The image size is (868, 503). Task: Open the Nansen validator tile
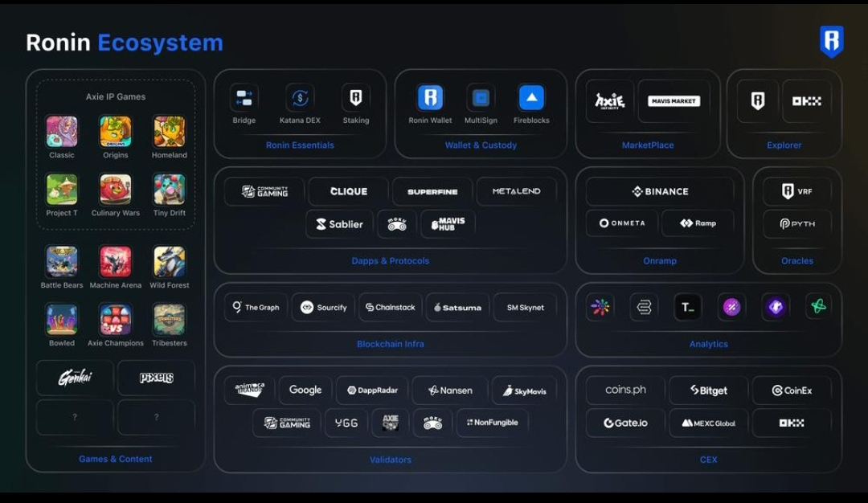click(450, 391)
